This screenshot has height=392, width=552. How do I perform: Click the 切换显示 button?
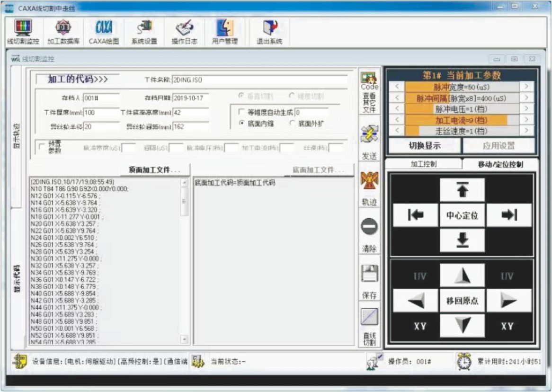[x=424, y=146]
